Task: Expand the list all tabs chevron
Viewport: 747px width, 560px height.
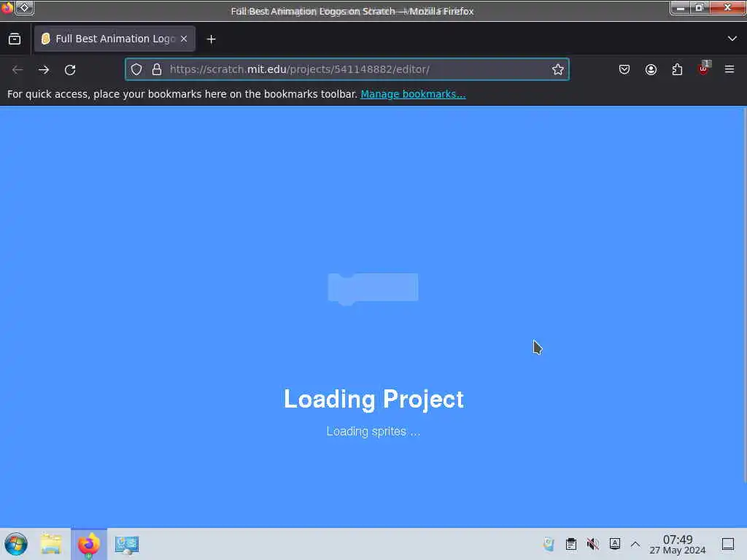Action: pyautogui.click(x=732, y=39)
